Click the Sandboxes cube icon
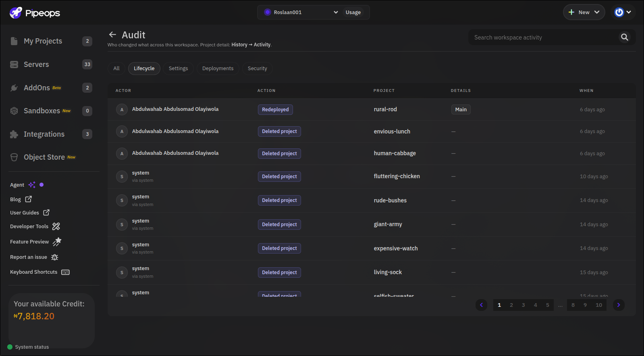 point(14,111)
